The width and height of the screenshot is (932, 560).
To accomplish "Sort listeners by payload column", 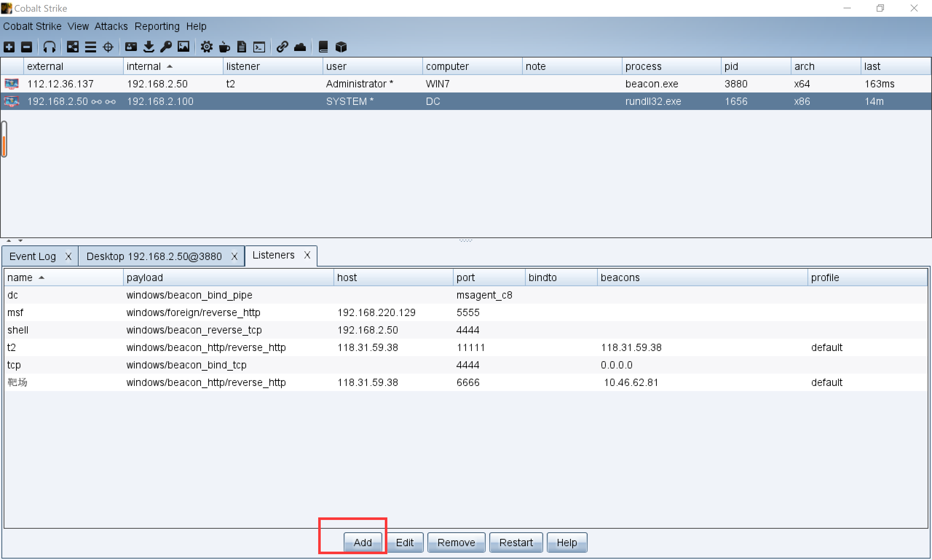I will click(x=228, y=277).
